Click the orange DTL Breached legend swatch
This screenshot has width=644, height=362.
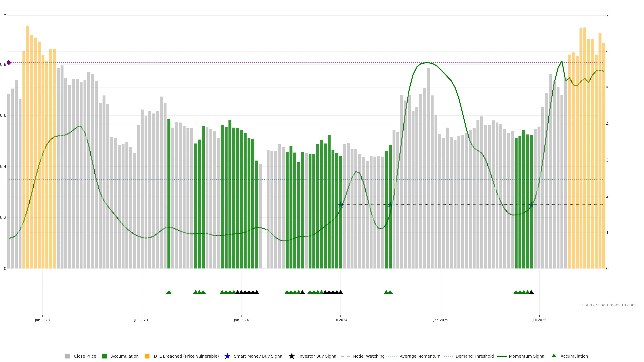[x=147, y=356]
